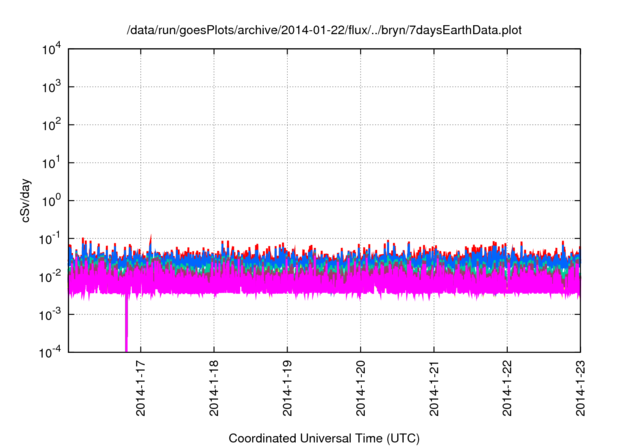The height and width of the screenshot is (448, 640).
Task: Click the red peak just after 2014-1-17
Action: coord(151,241)
